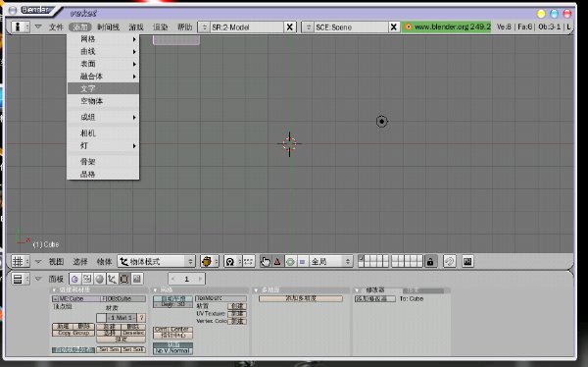
Task: Expand the 网格 submenu in Add menu
Action: (x=103, y=39)
